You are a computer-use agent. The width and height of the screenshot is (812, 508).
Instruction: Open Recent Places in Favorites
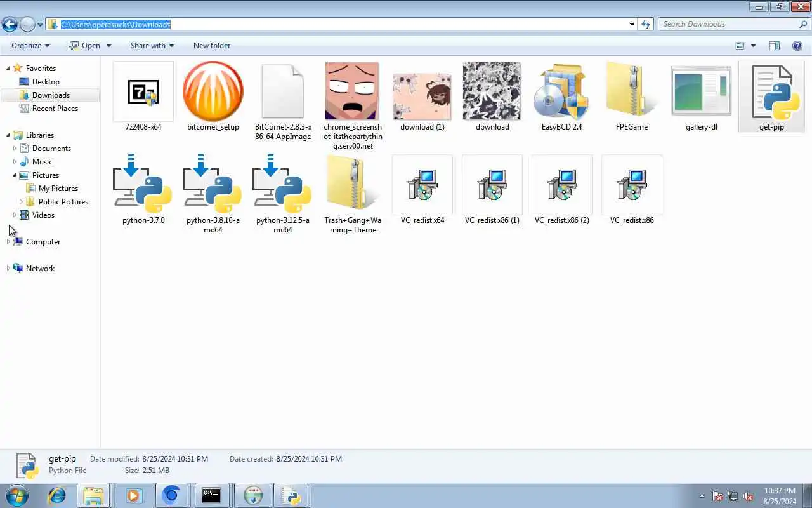[55, 109]
